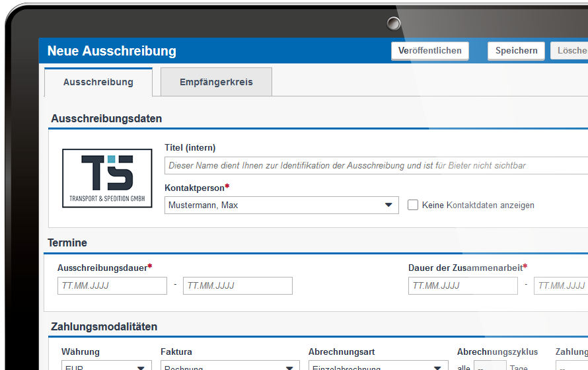Click the Ausschreibungsdaten section heading

click(106, 119)
